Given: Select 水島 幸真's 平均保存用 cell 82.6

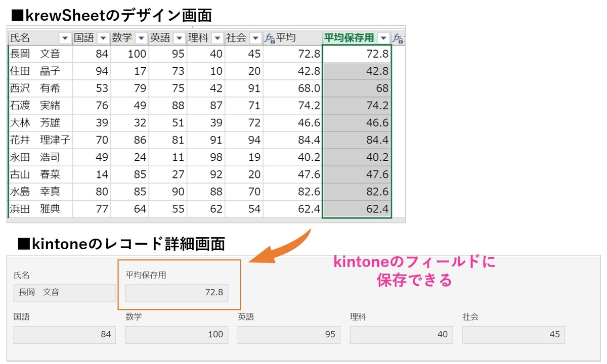Looking at the screenshot, I should 357,192.
